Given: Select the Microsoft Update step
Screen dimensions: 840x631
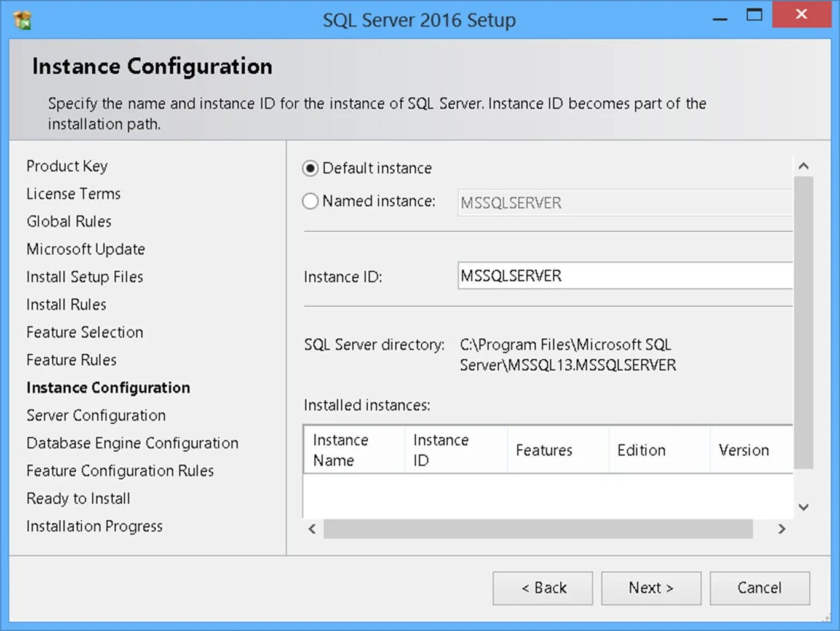Looking at the screenshot, I should pos(85,249).
